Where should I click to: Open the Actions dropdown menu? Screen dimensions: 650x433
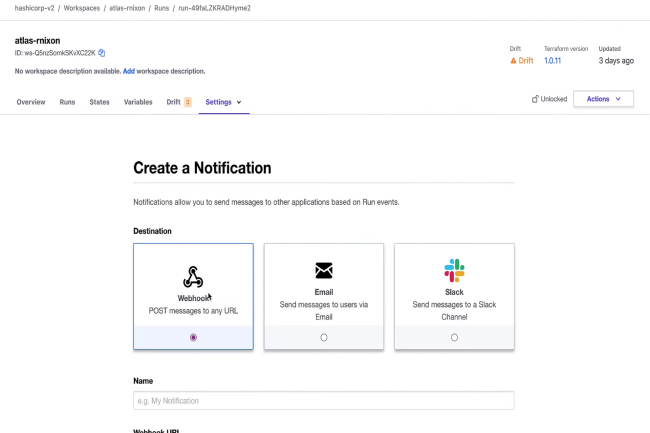pyautogui.click(x=603, y=99)
